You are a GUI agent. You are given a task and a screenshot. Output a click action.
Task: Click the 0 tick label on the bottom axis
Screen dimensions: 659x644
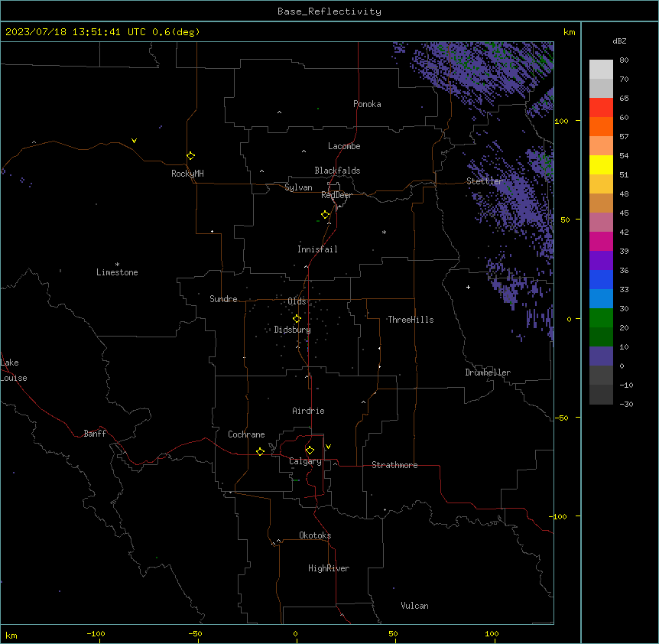click(295, 634)
